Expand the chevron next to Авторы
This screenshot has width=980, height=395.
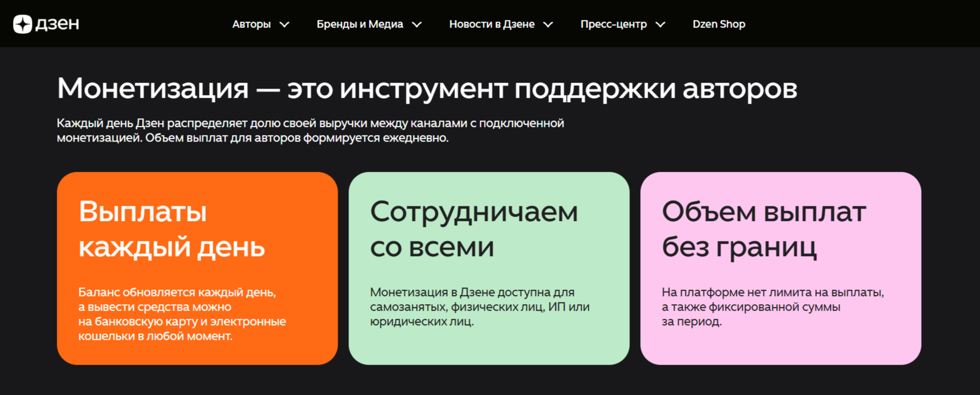point(285,25)
